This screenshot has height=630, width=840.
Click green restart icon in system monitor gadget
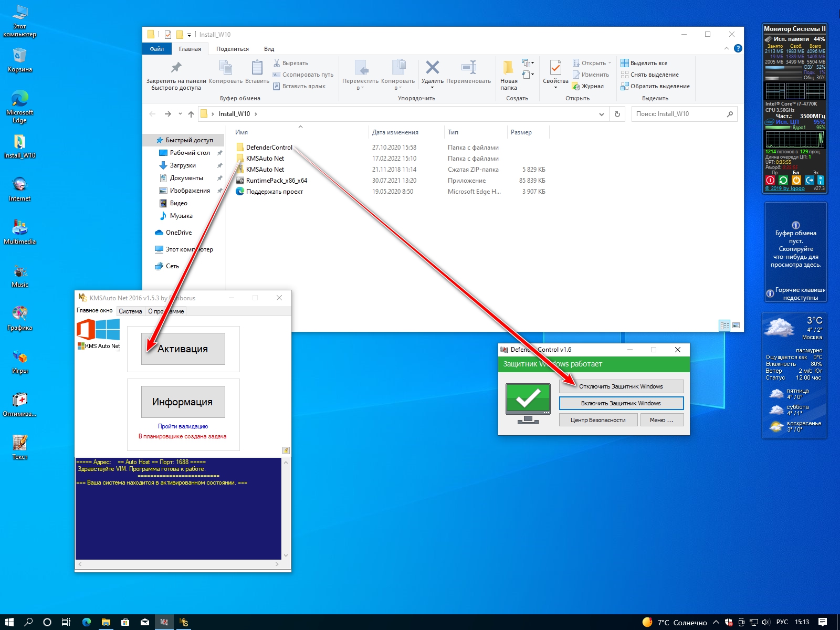(783, 180)
